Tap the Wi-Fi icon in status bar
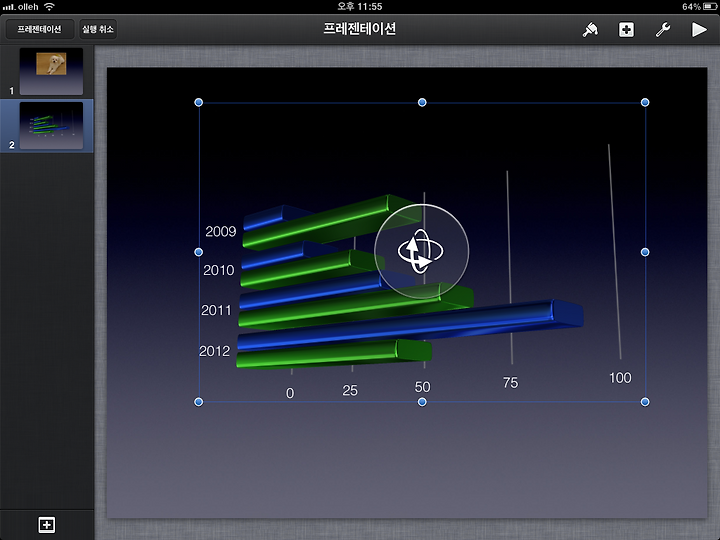 [x=49, y=6]
